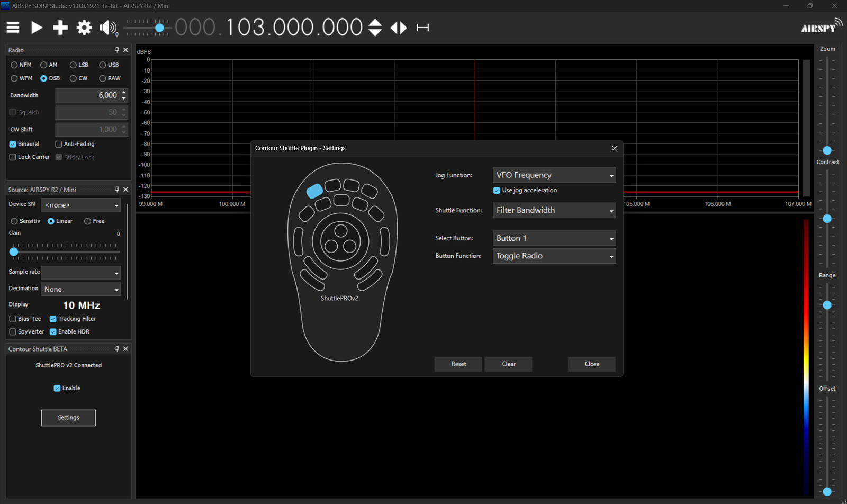Click the jog wheel center on ShuttlePRO diagram

(x=340, y=241)
